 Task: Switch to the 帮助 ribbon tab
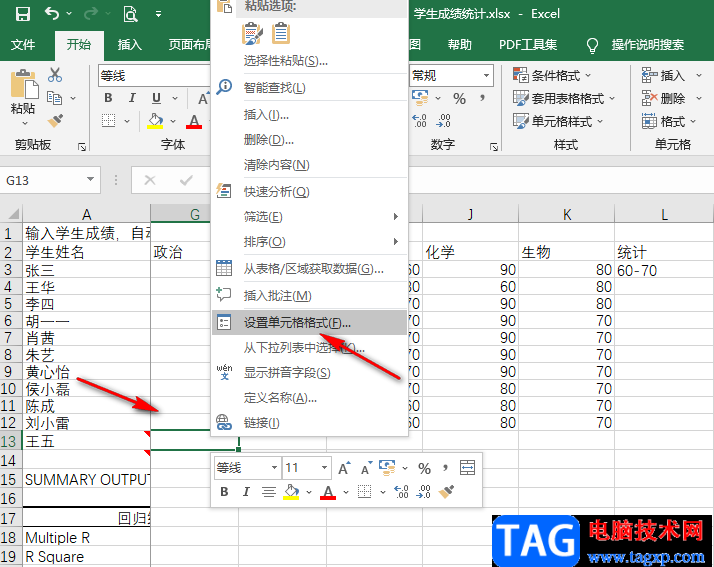click(x=459, y=45)
